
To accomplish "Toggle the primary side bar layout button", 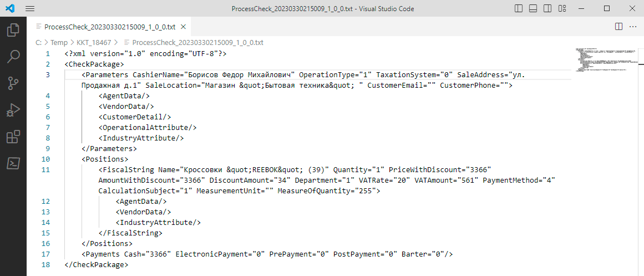I will (519, 8).
